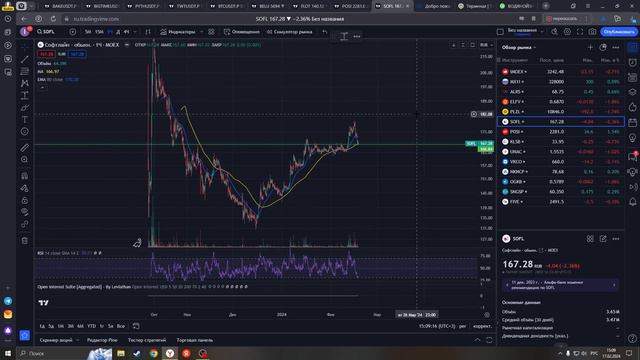This screenshot has height=360, width=640.
Task: Toggle stay-in-drawing-mode pencil-lock tool
Action: [24, 188]
